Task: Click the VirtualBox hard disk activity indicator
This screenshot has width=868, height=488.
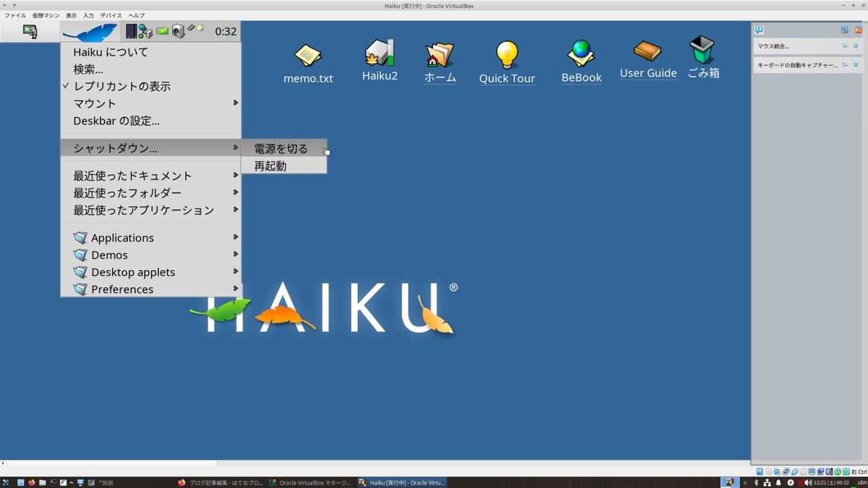Action: tap(759, 471)
